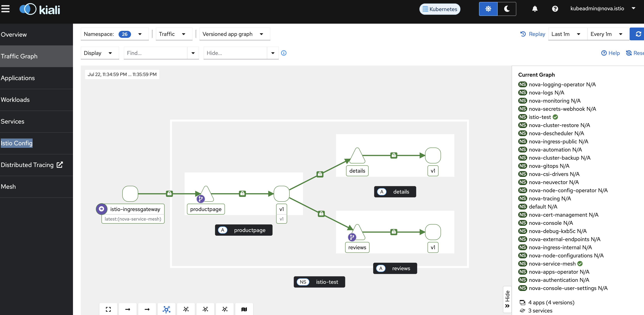644x315 pixels.
Task: Open the Versioned app graph dropdown
Action: click(x=235, y=34)
